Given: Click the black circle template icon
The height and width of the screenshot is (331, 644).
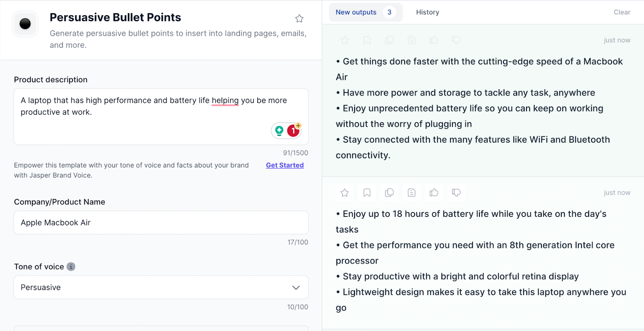Looking at the screenshot, I should coord(25,24).
